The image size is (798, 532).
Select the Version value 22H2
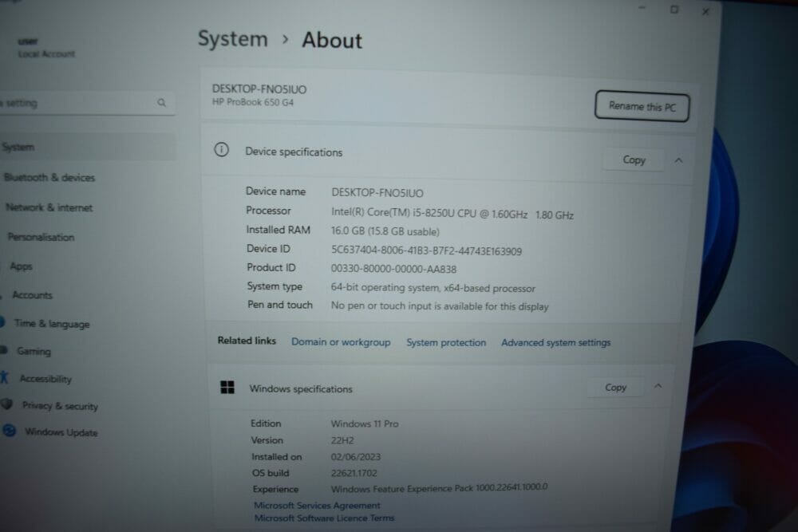tap(342, 440)
